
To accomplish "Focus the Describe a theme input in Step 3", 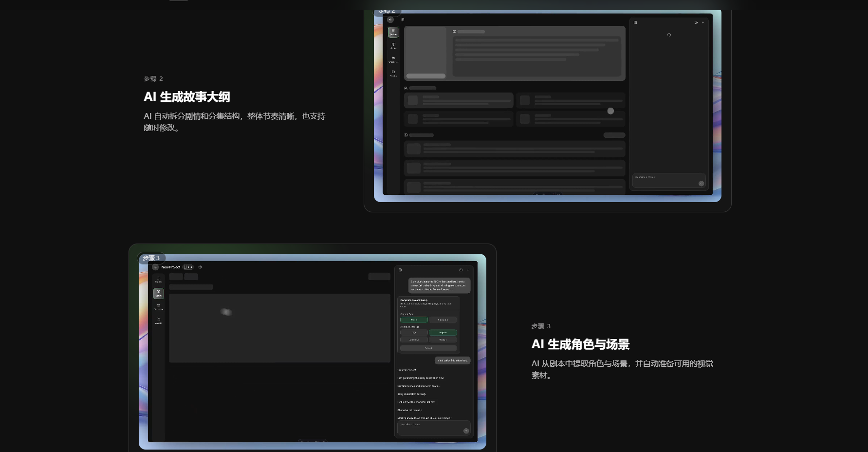I will [x=432, y=428].
